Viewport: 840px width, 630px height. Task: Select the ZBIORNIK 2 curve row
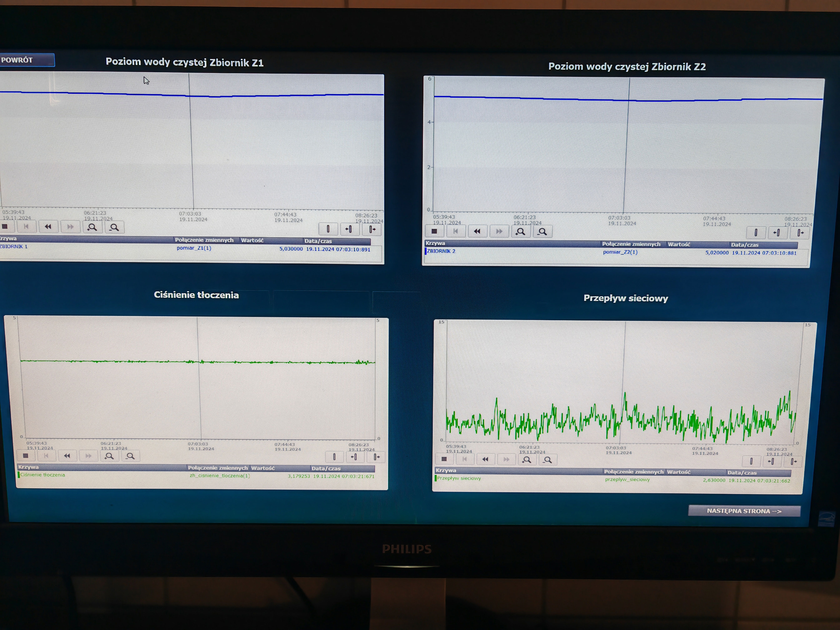coord(441,251)
